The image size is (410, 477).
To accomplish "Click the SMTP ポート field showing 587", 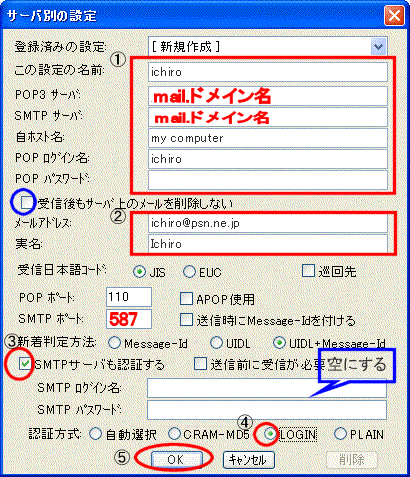I will click(129, 319).
